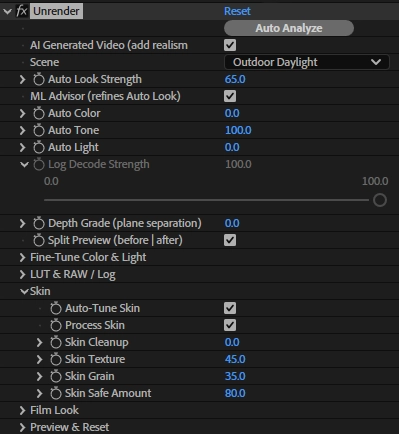Expand Auto Tone property

point(22,130)
